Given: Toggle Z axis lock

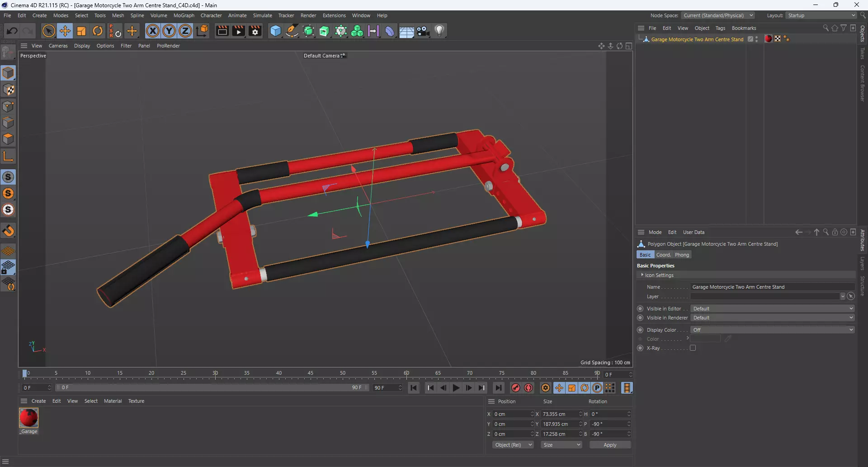Looking at the screenshot, I should coord(185,31).
